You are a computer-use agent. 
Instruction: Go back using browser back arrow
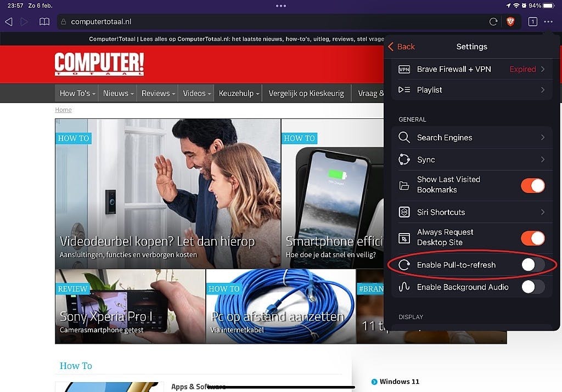pos(9,22)
